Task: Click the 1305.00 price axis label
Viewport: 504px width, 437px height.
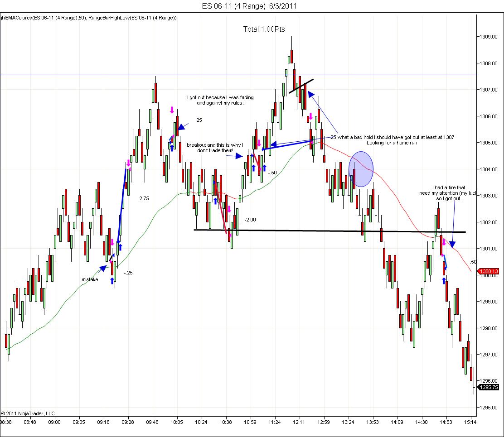Action: pos(488,143)
